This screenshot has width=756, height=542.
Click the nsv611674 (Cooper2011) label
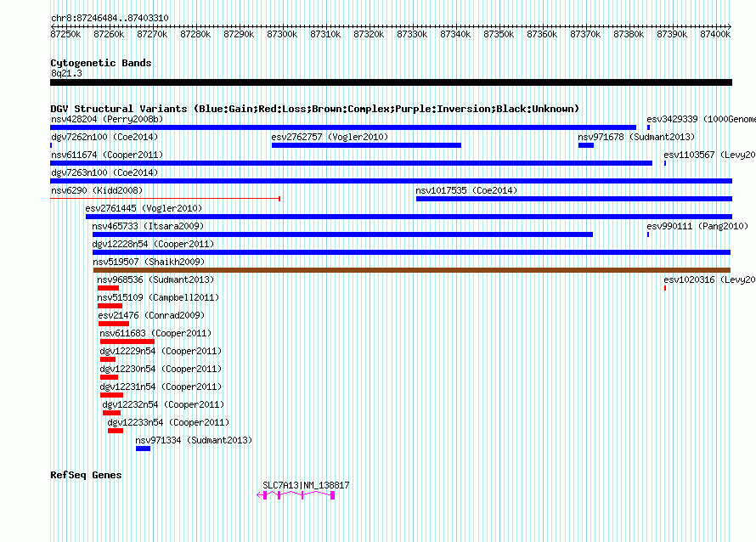(x=107, y=155)
